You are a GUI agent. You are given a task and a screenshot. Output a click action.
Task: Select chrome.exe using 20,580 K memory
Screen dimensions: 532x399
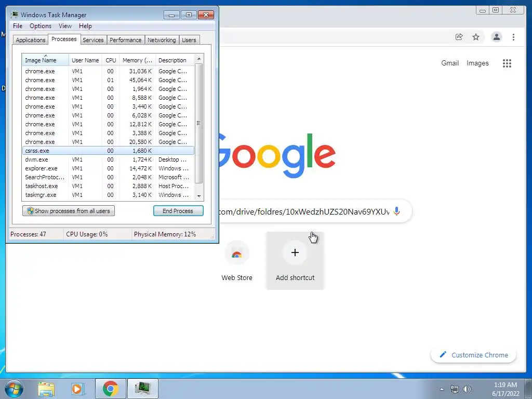click(108, 142)
